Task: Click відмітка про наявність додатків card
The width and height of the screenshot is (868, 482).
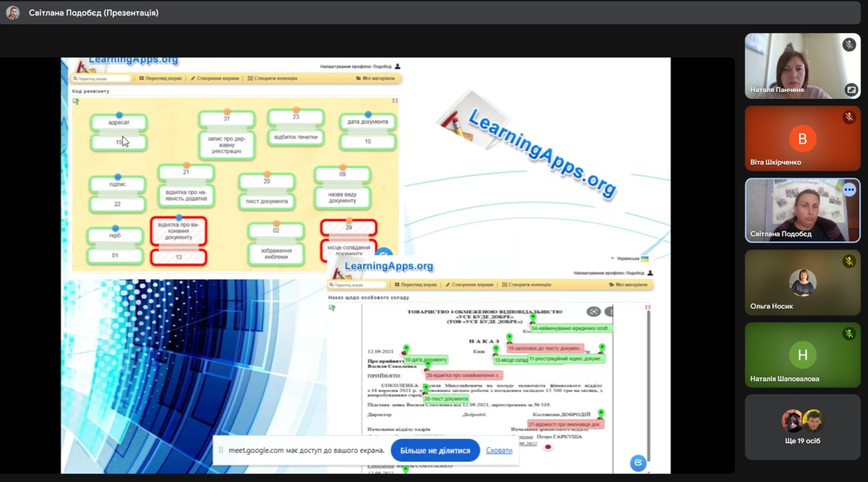Action: point(186,196)
